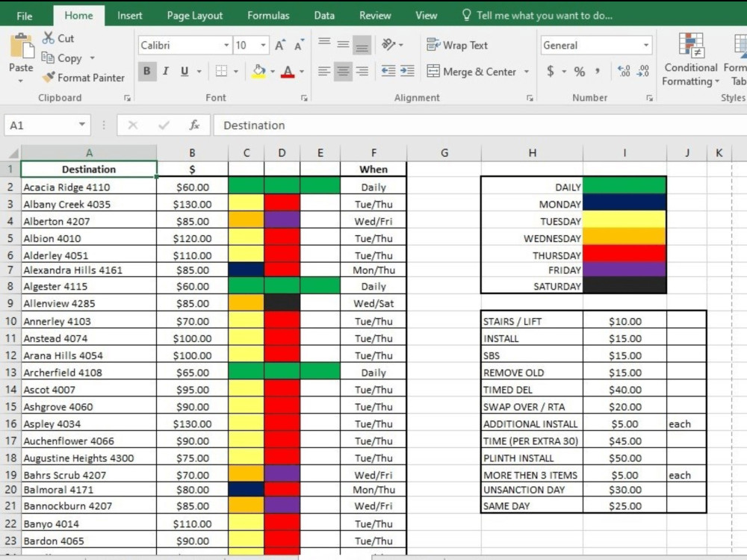This screenshot has width=747, height=560.
Task: Select the green DAILY legend color cell
Action: click(x=624, y=185)
